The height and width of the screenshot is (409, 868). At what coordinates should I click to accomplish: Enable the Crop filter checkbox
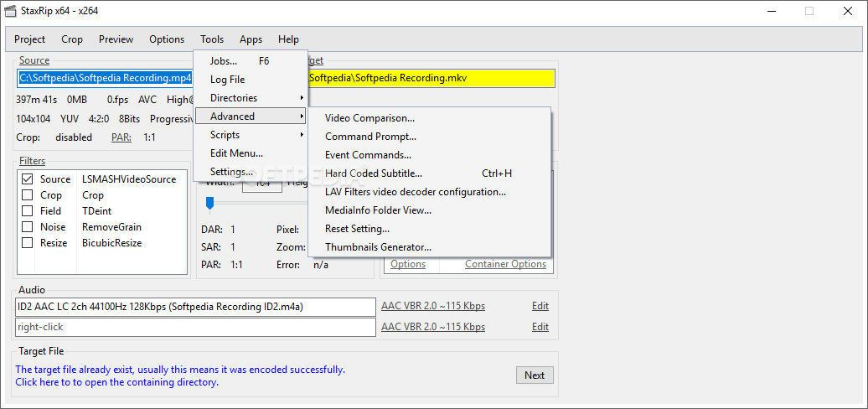[27, 195]
